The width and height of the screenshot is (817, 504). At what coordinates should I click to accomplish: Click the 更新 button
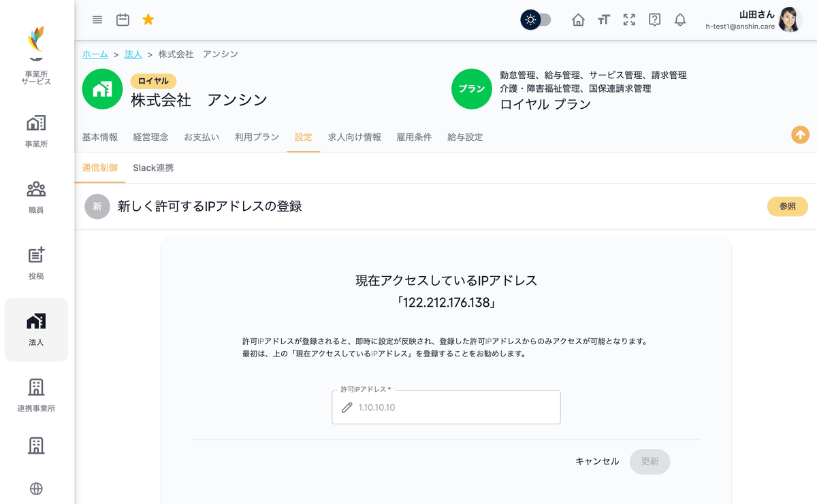(x=650, y=461)
